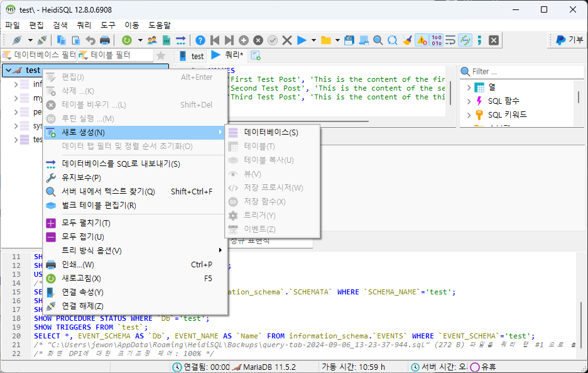This screenshot has width=588, height=373.
Task: Click the first record navigation icon
Action: coord(215,40)
